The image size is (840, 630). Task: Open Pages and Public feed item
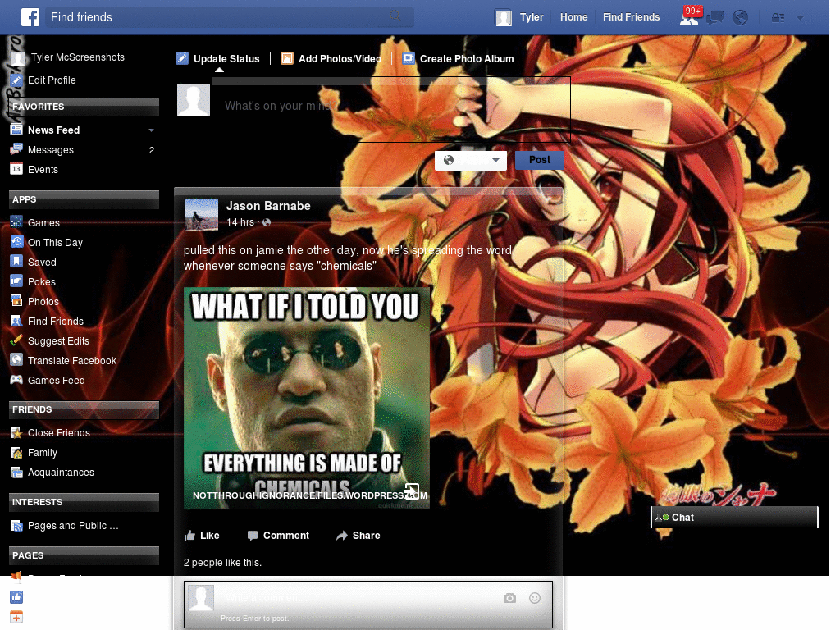click(x=73, y=526)
